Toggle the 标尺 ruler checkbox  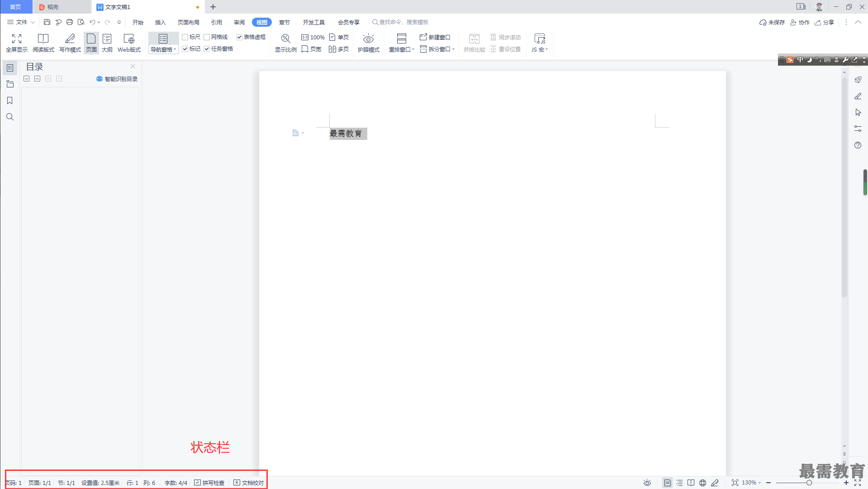pyautogui.click(x=185, y=37)
